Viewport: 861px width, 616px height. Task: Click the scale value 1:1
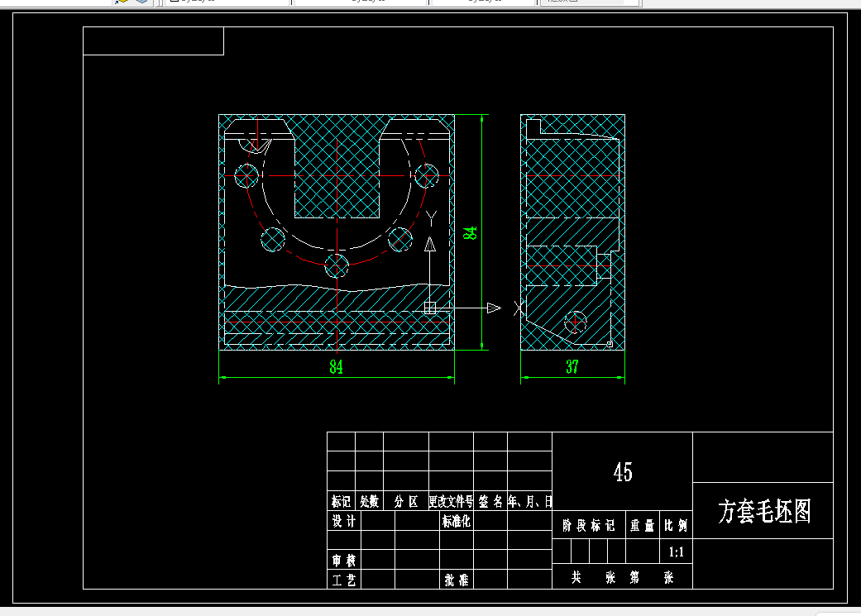click(x=676, y=552)
